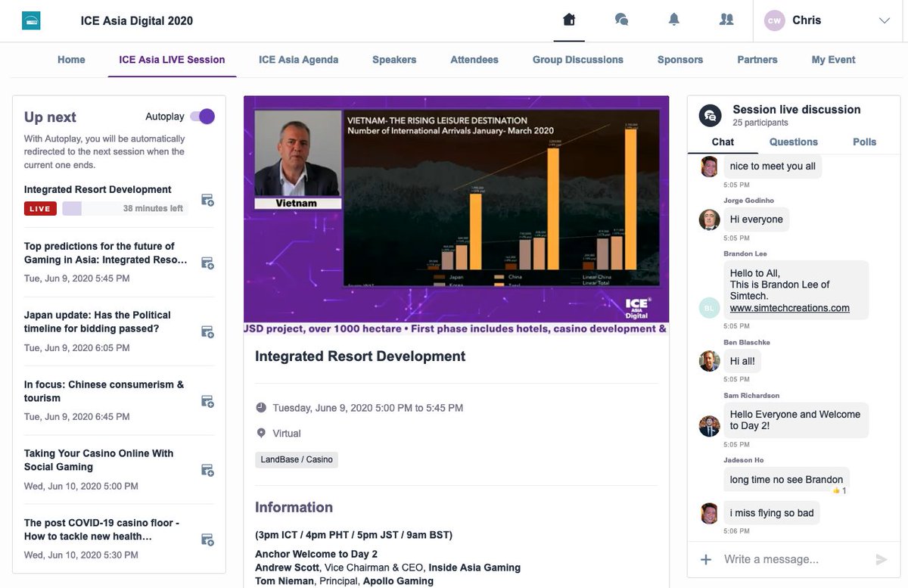
Task: Select the ICE Asia LIVE Session tab
Action: pyautogui.click(x=172, y=60)
